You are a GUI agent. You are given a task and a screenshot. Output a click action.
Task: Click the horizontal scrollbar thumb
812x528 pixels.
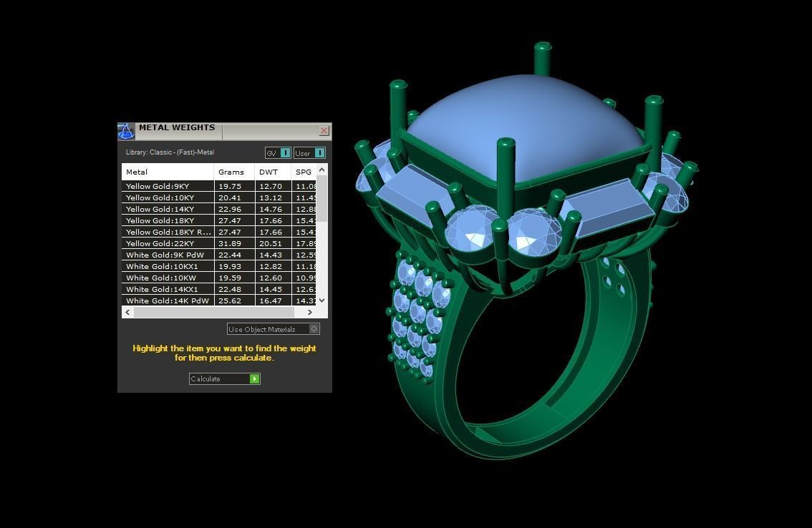(214, 312)
